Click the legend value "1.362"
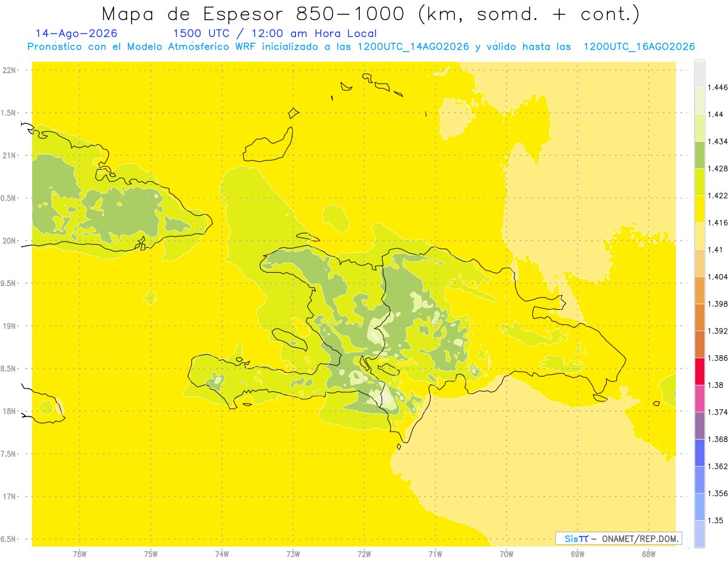728x562 pixels. [x=718, y=466]
